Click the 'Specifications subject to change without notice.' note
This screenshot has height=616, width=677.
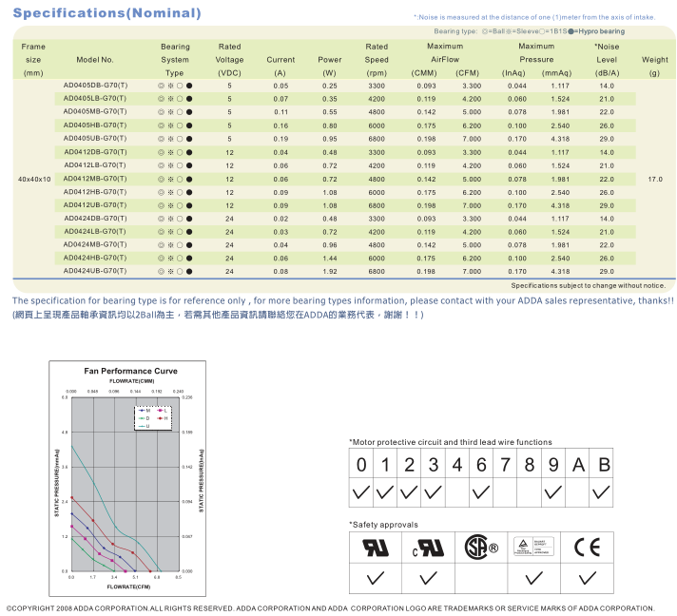point(588,285)
